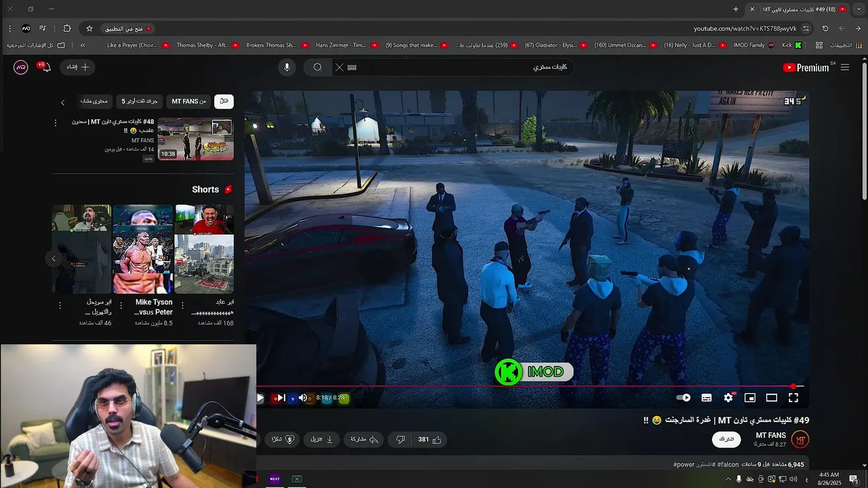The width and height of the screenshot is (868, 488).
Task: Open the browser three-dot menu
Action: click(x=9, y=28)
